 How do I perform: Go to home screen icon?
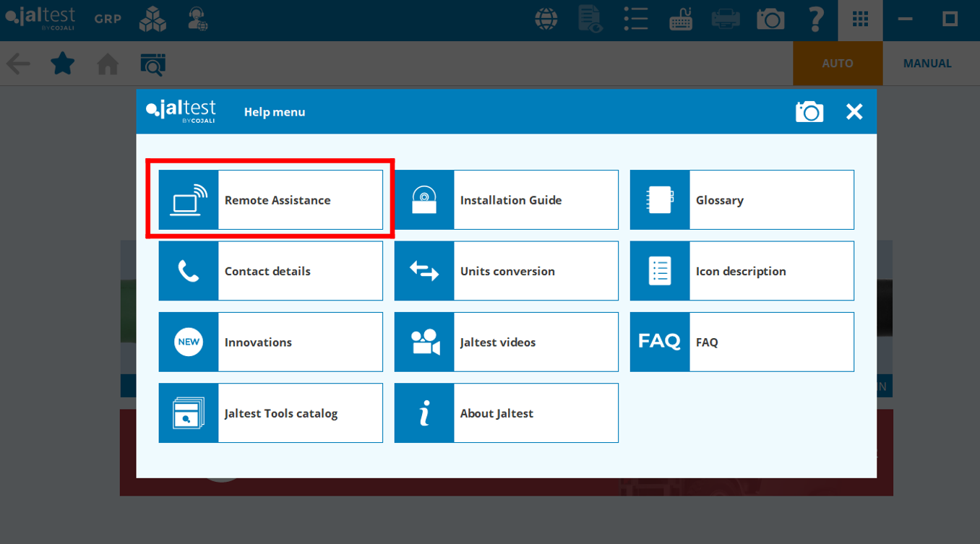[x=108, y=64]
